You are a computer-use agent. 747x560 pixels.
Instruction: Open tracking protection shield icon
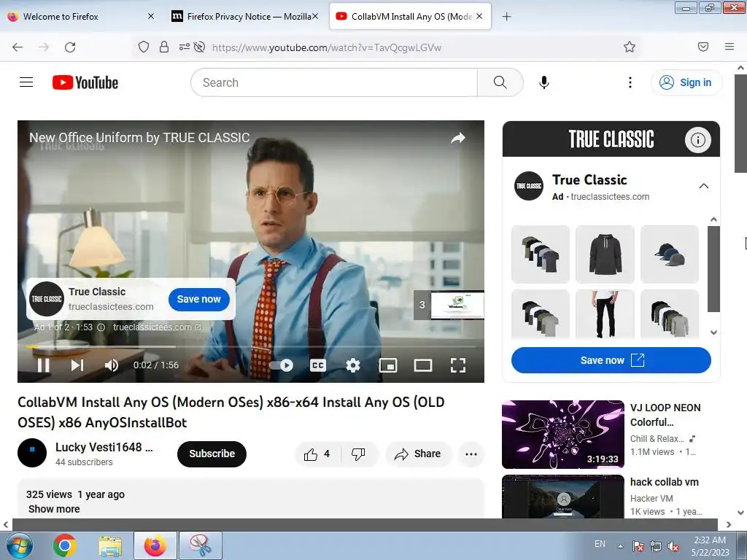(x=144, y=47)
